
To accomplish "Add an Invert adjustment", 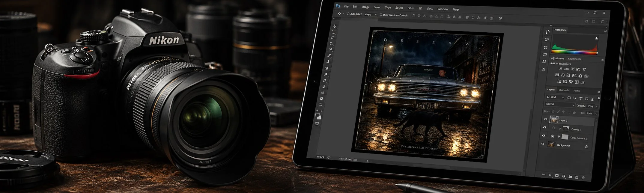I will tap(559, 81).
